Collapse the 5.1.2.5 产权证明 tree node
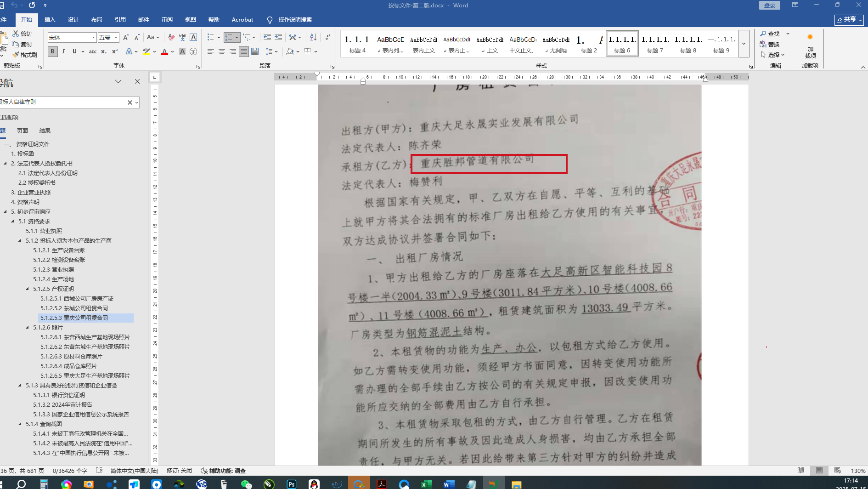The height and width of the screenshot is (489, 868). [28, 289]
